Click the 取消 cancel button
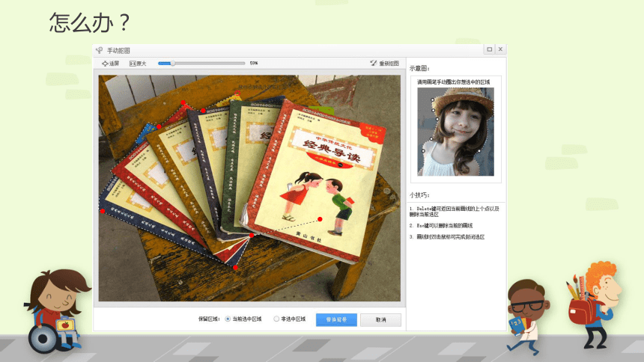Screen dimensions: 644x362 (x=380, y=319)
